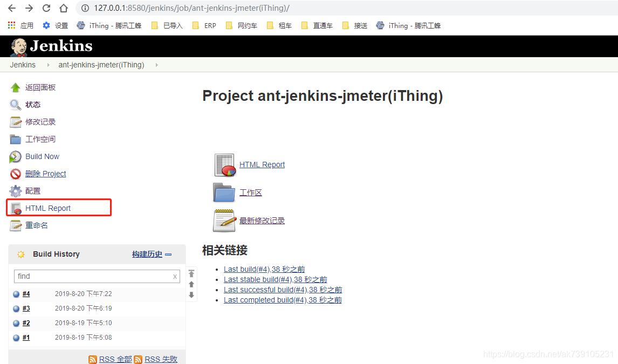Click the sun weather icon in Build History

click(x=21, y=255)
